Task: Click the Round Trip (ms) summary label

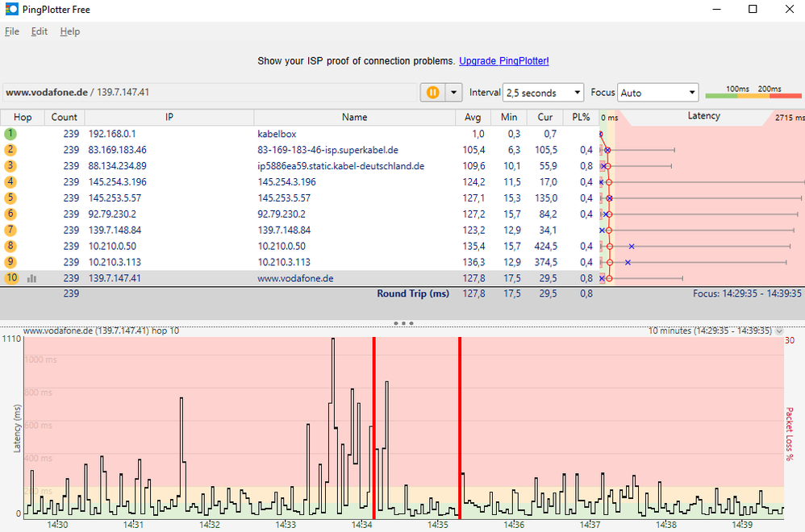Action: tap(413, 293)
